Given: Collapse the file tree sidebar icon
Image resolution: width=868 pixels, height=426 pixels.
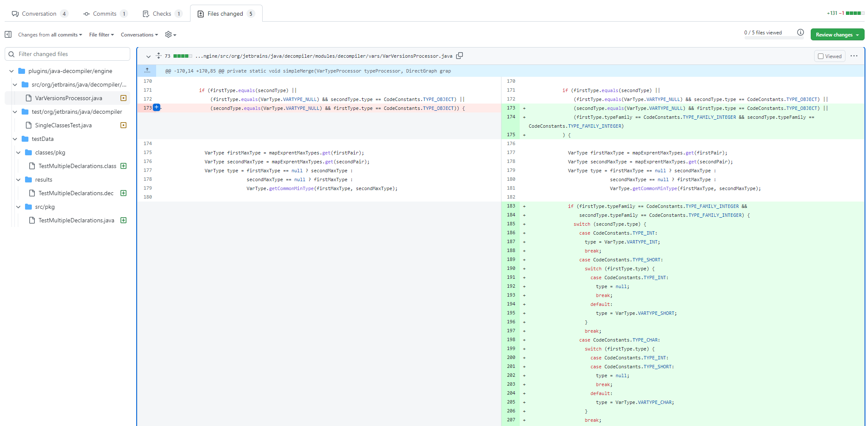Looking at the screenshot, I should (8, 34).
